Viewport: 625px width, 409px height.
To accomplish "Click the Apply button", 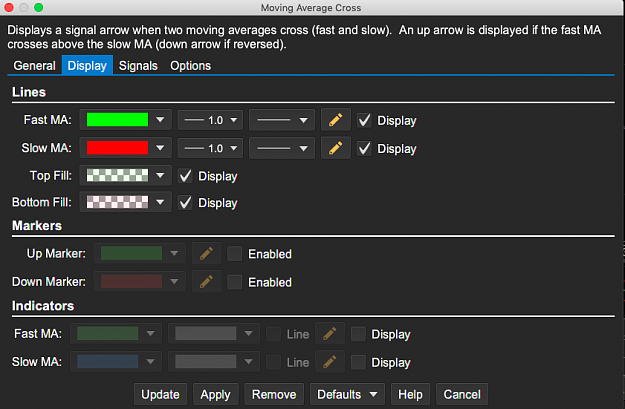I will pyautogui.click(x=216, y=395).
